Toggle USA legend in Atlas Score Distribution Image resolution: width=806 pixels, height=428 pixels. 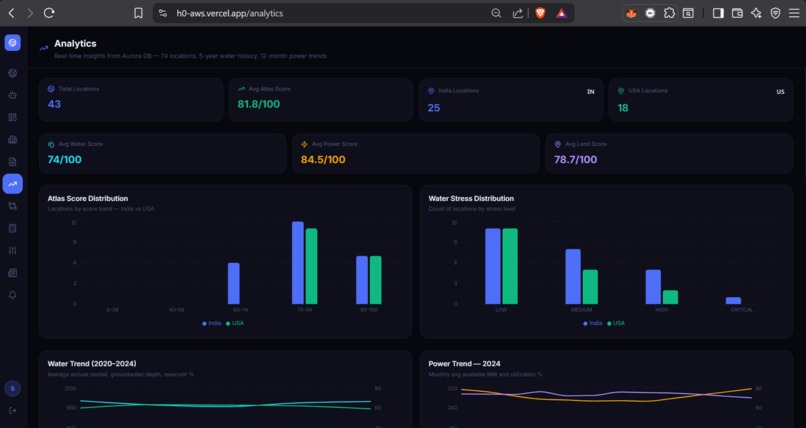[x=235, y=323]
